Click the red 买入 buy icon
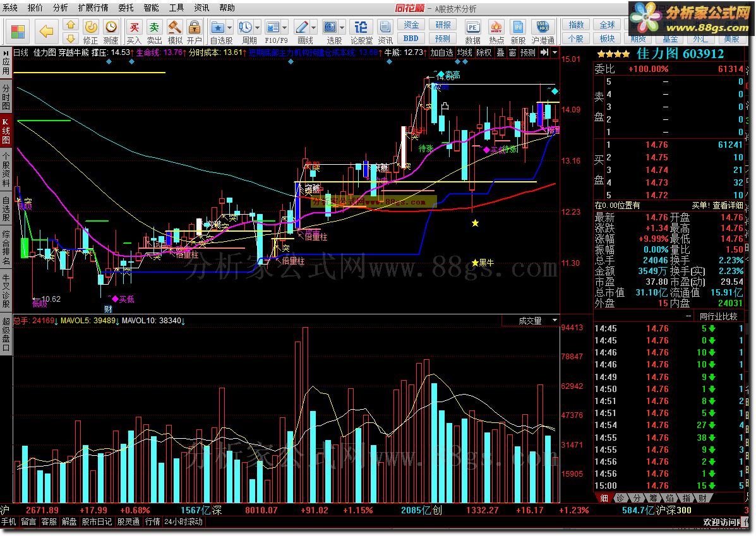The width and height of the screenshot is (756, 536). click(x=134, y=27)
